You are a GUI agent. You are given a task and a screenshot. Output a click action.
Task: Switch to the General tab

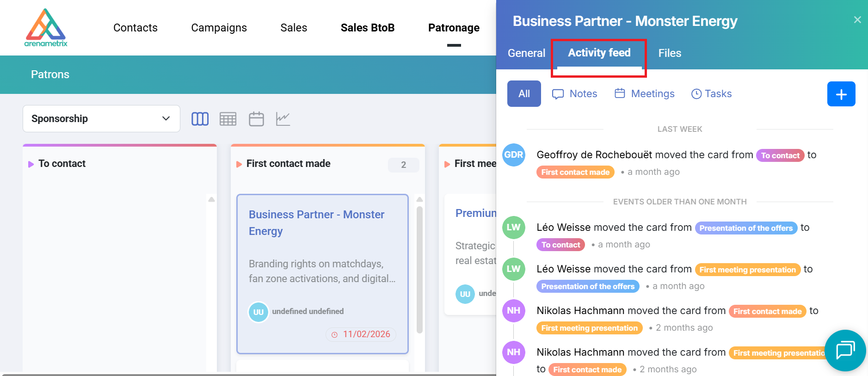[x=526, y=53]
